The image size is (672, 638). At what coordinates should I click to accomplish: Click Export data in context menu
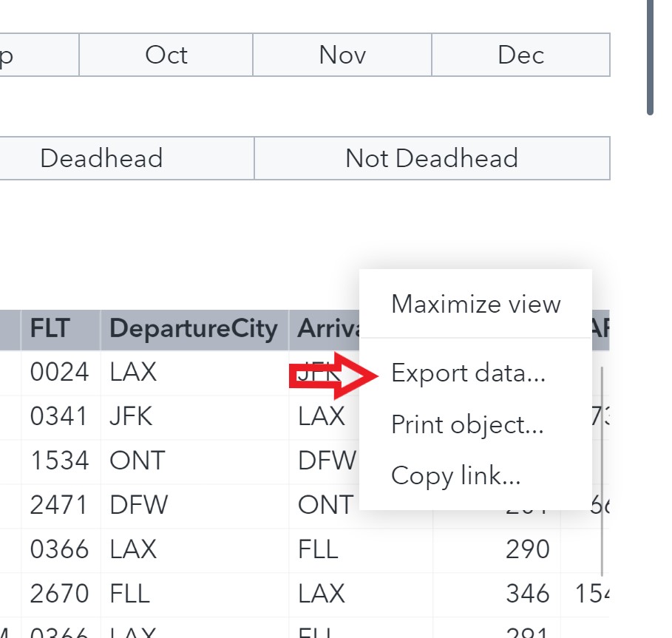click(467, 373)
